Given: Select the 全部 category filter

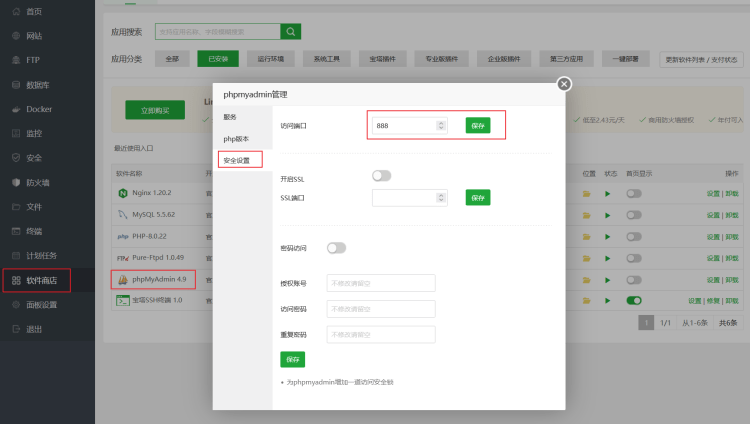Looking at the screenshot, I should (172, 59).
